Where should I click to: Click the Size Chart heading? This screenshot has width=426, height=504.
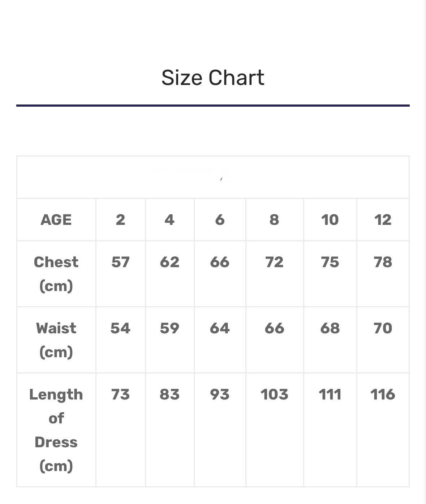[213, 78]
